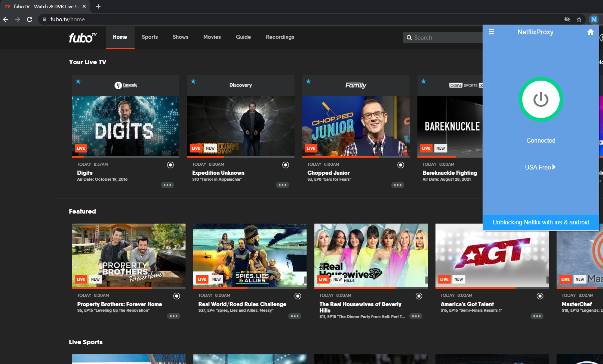
Task: Open the Recordings tab
Action: click(280, 37)
